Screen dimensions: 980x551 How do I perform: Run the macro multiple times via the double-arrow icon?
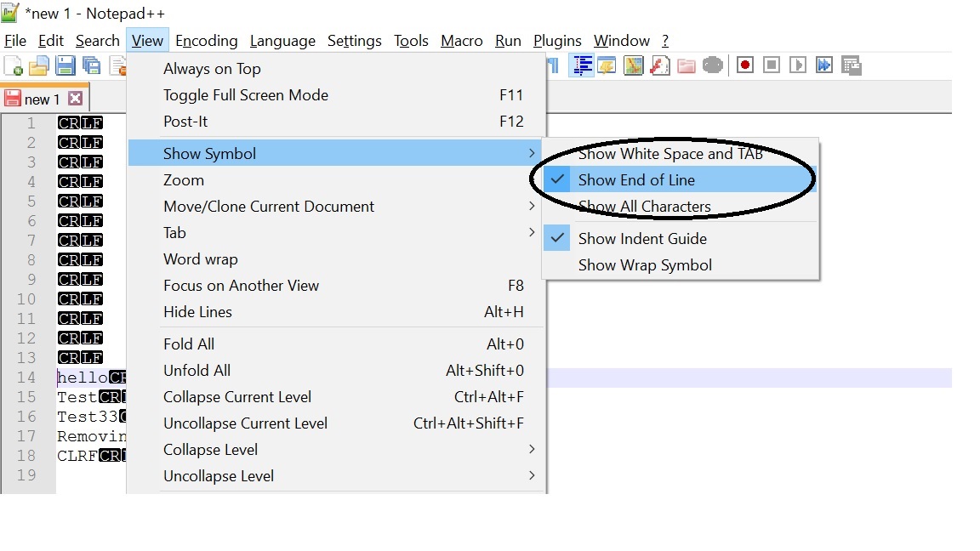[823, 65]
